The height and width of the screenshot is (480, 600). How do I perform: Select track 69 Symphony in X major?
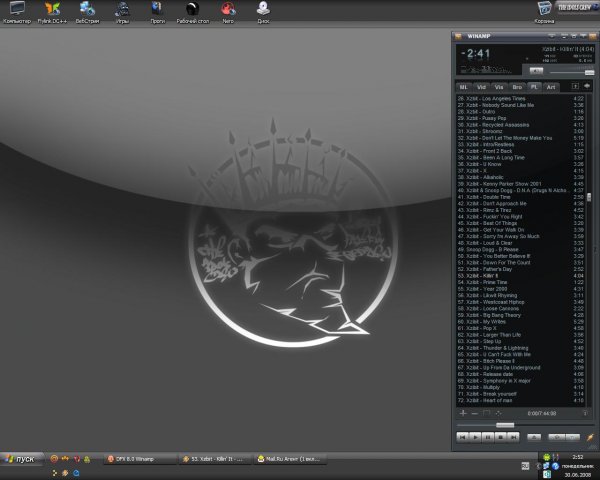521,380
